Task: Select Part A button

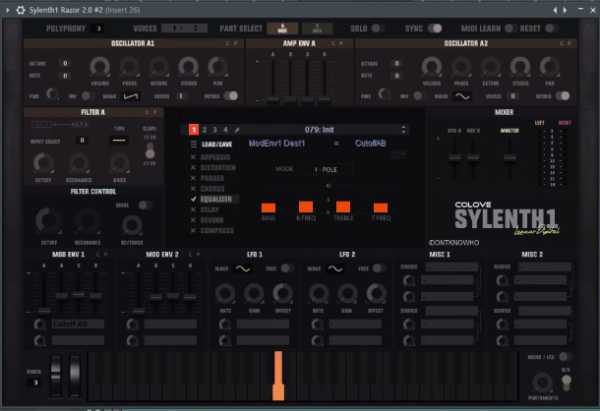Action: 282,28
